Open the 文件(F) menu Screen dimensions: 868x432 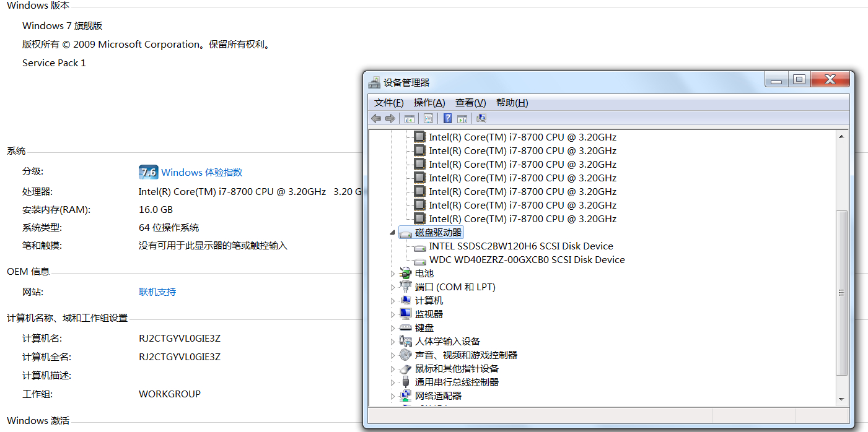tap(388, 103)
